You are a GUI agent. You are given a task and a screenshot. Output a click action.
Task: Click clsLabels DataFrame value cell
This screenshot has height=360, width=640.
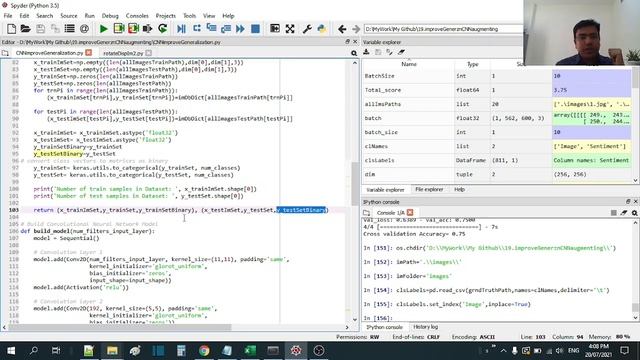point(591,160)
